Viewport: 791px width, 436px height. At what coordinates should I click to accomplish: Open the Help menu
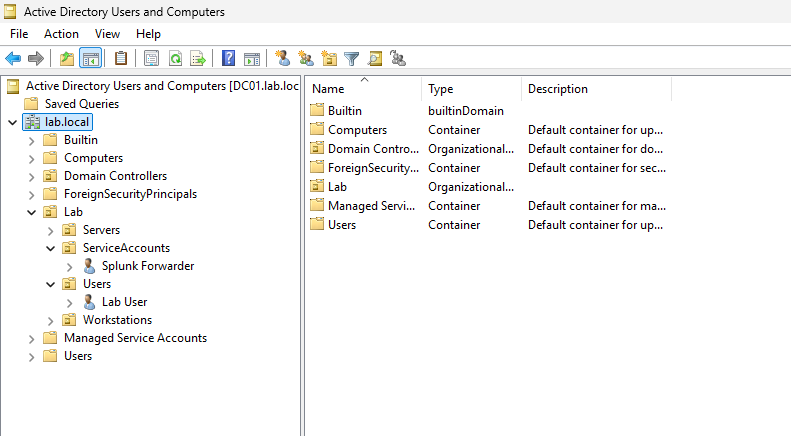[148, 34]
